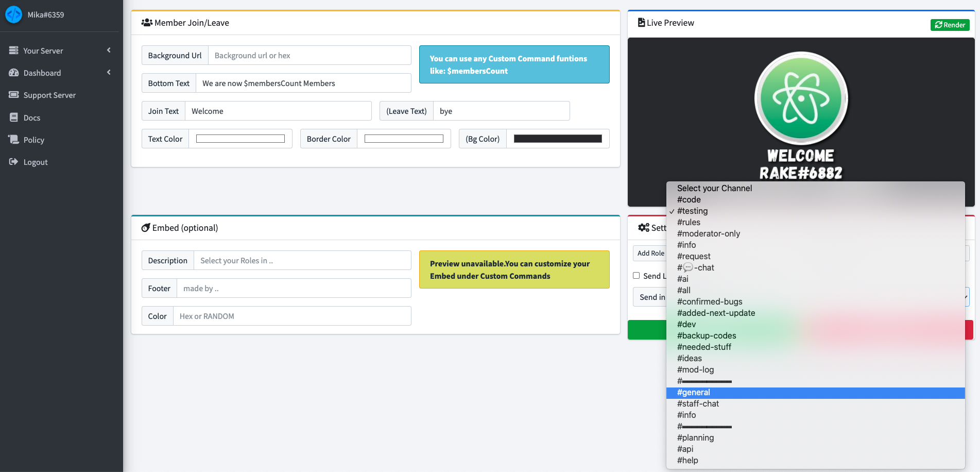Select #staff-chat channel option
The image size is (980, 472).
pos(815,403)
